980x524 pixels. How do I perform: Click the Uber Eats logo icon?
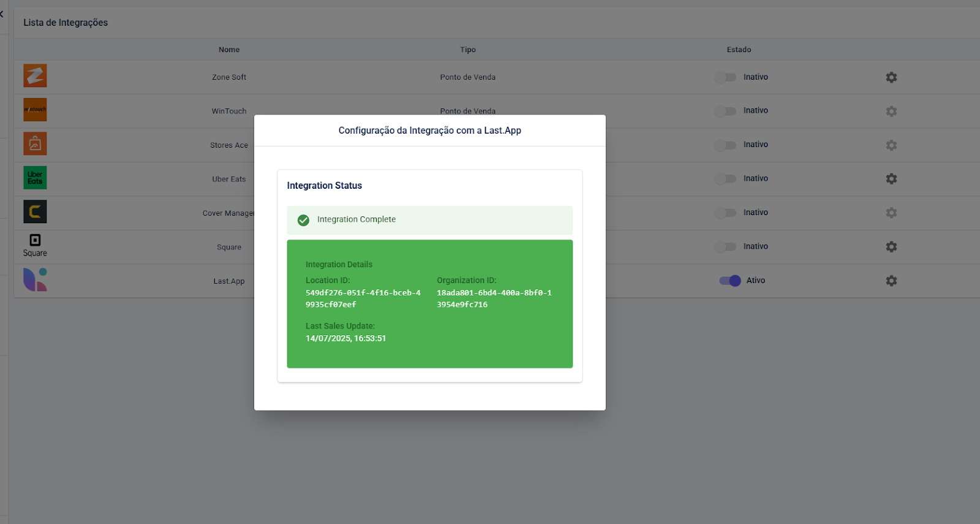(35, 178)
